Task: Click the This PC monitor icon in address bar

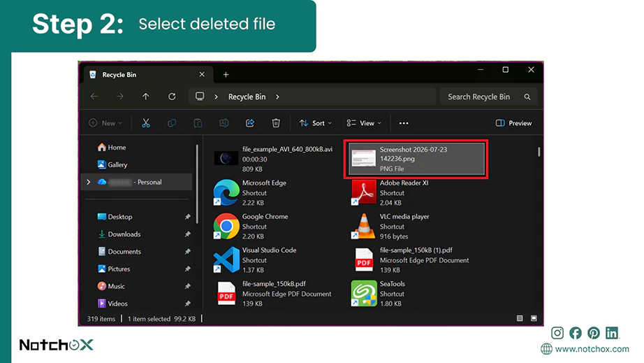Action: point(200,97)
